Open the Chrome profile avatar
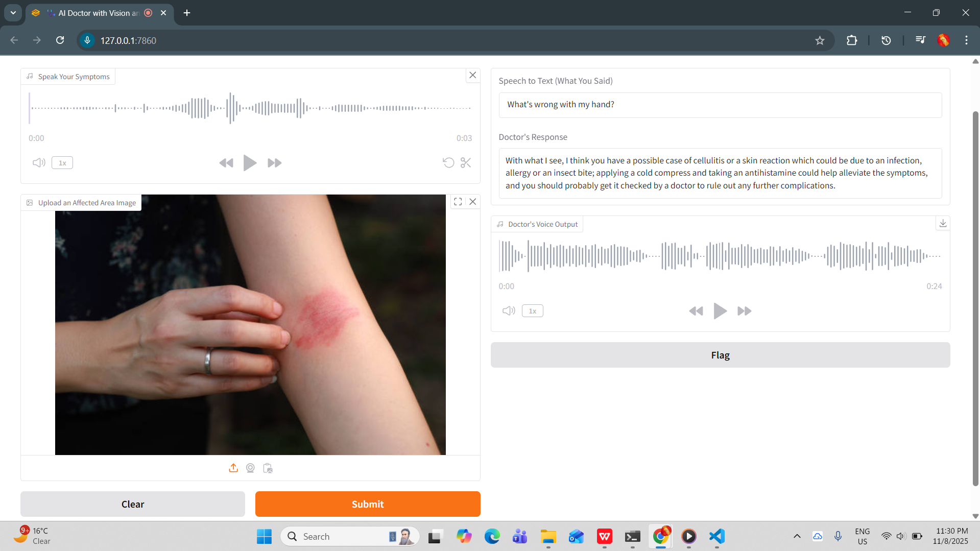 pos(943,40)
